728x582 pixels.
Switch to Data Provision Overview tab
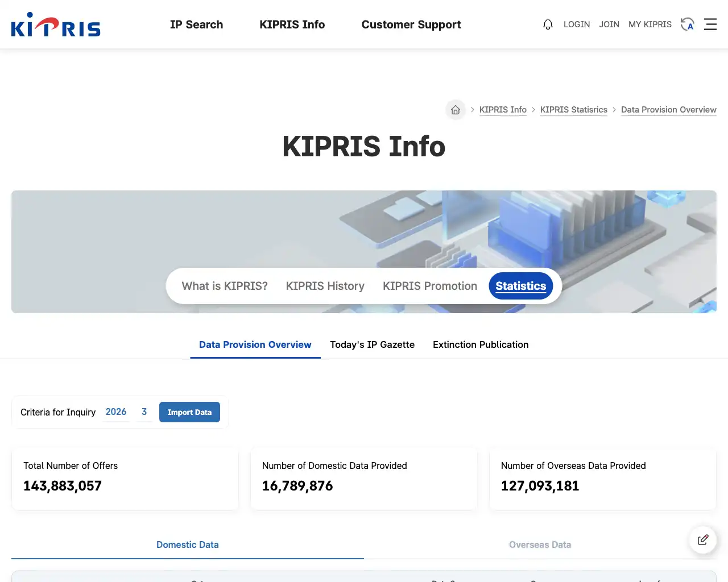[255, 344]
